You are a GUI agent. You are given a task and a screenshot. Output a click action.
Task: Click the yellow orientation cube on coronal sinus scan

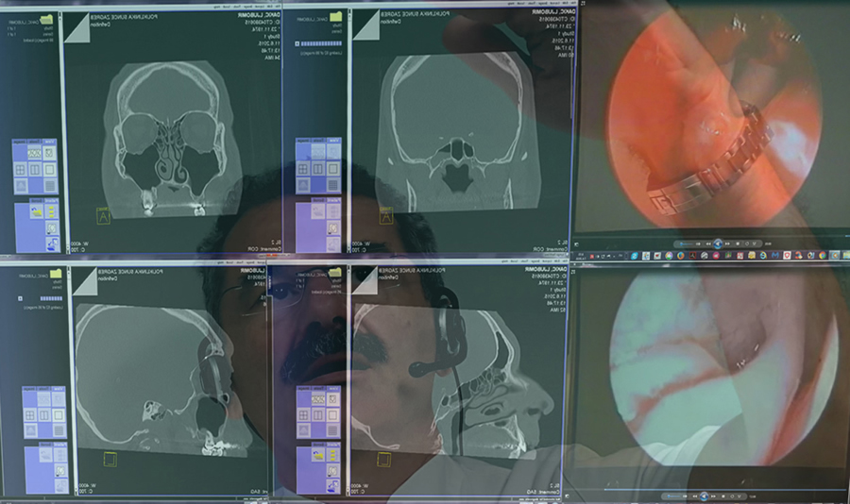(x=103, y=216)
